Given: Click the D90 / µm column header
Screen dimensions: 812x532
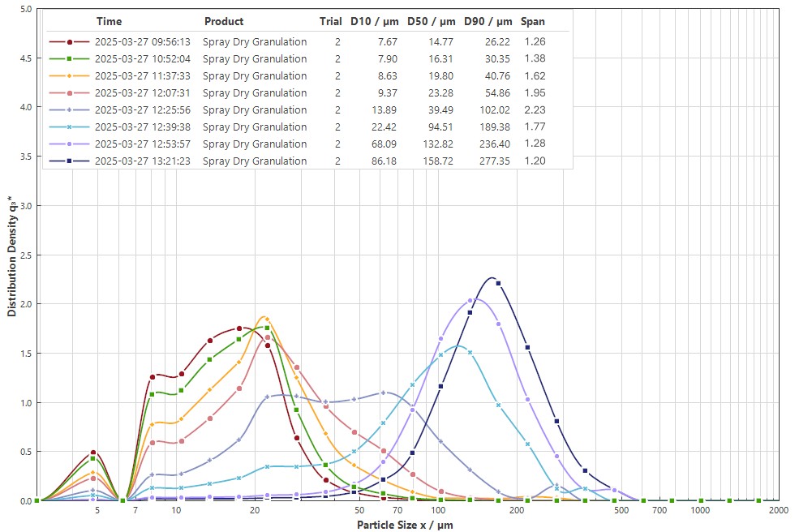Looking at the screenshot, I should click(x=488, y=22).
